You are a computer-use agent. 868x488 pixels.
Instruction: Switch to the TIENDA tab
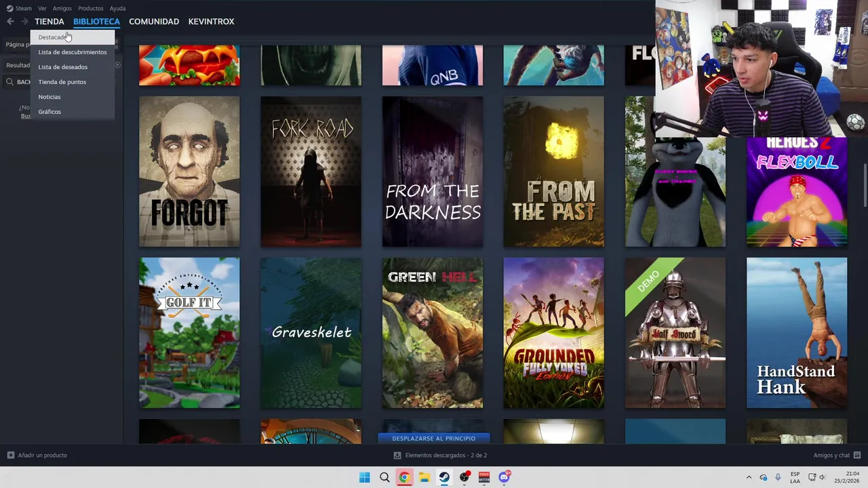[x=50, y=22]
